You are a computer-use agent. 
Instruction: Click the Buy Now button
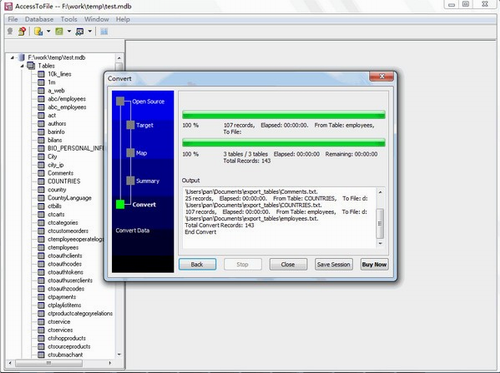(x=374, y=264)
